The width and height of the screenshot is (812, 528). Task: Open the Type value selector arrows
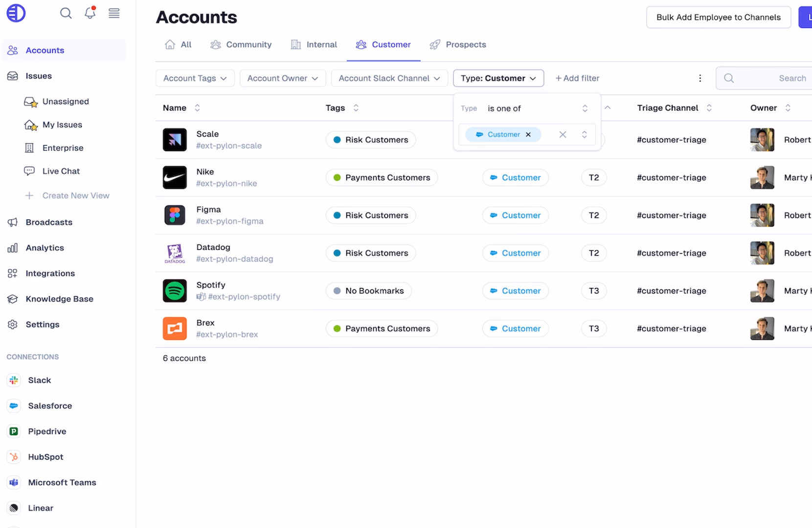pyautogui.click(x=585, y=134)
